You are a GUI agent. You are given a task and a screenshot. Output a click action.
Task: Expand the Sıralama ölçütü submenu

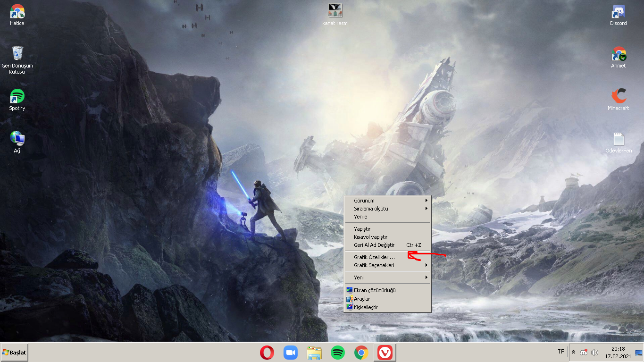[x=388, y=209]
